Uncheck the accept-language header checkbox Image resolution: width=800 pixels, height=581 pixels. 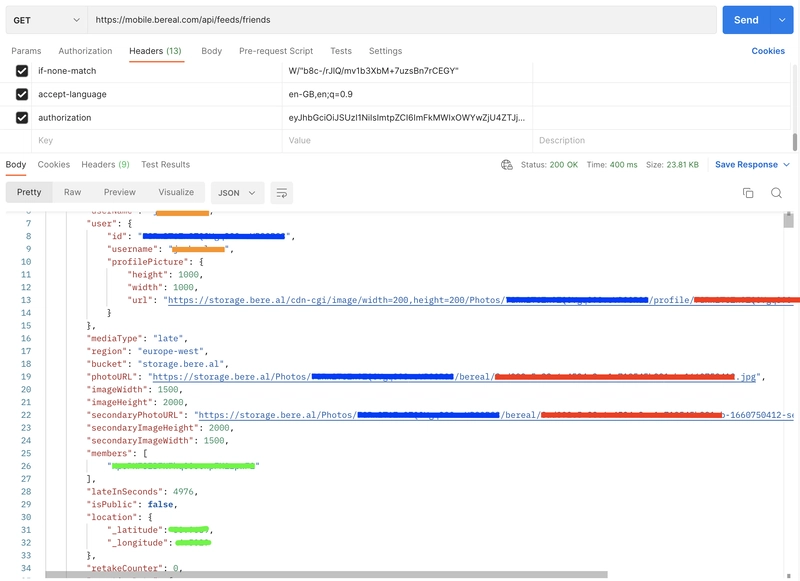click(x=22, y=94)
